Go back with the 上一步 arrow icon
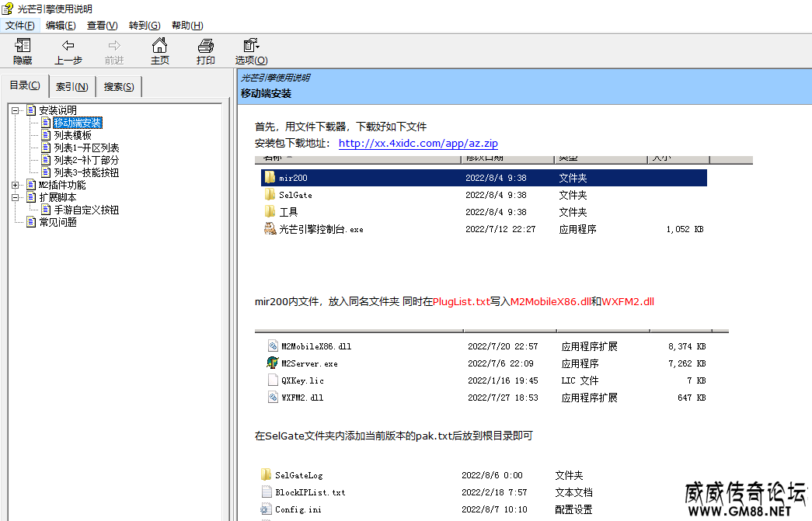The width and height of the screenshot is (812, 521). pos(68,46)
